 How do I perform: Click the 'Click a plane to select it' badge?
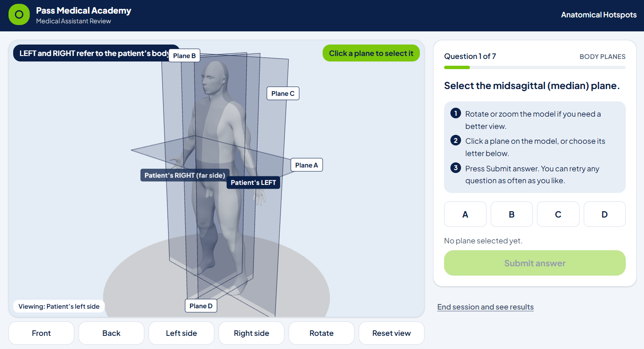click(x=371, y=53)
